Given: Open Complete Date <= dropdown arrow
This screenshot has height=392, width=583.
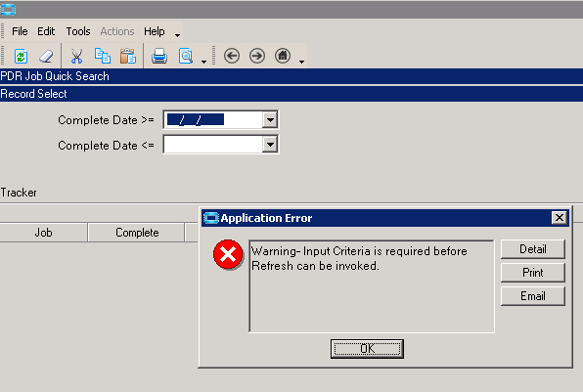Looking at the screenshot, I should [270, 145].
